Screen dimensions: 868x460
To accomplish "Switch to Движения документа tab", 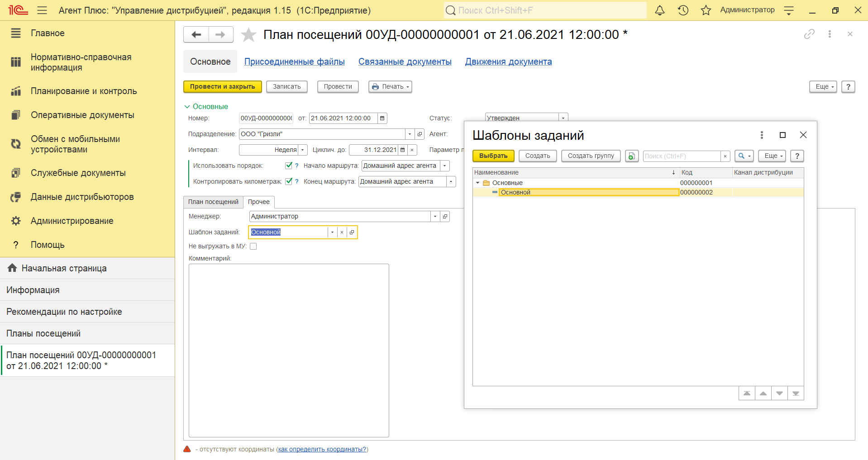I will tap(509, 62).
